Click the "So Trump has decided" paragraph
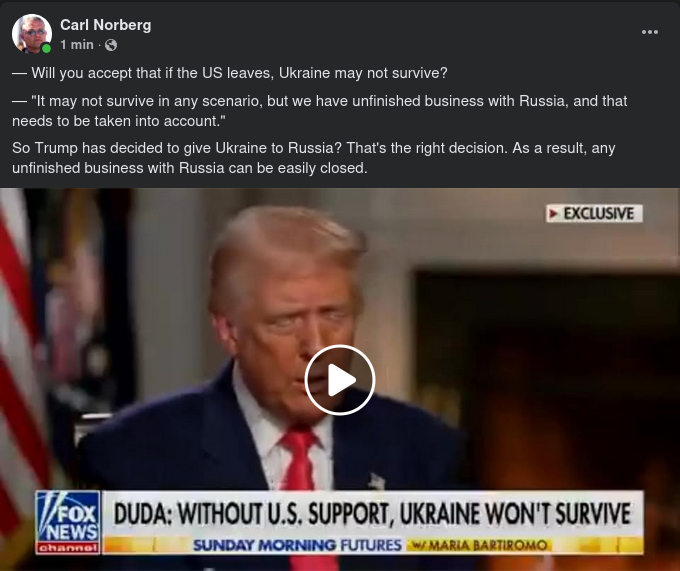Screen dimensions: 680x571 point(314,158)
